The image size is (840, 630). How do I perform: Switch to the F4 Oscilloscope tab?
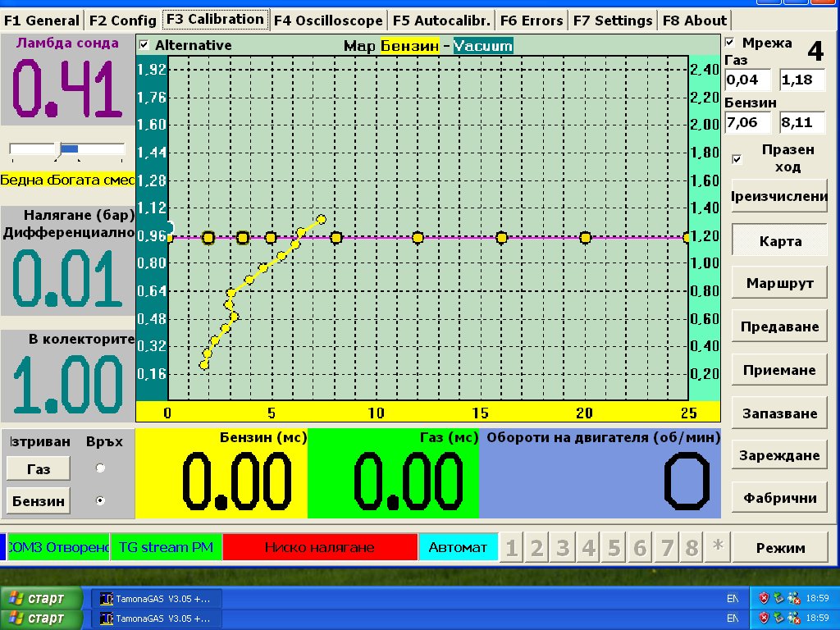point(328,21)
